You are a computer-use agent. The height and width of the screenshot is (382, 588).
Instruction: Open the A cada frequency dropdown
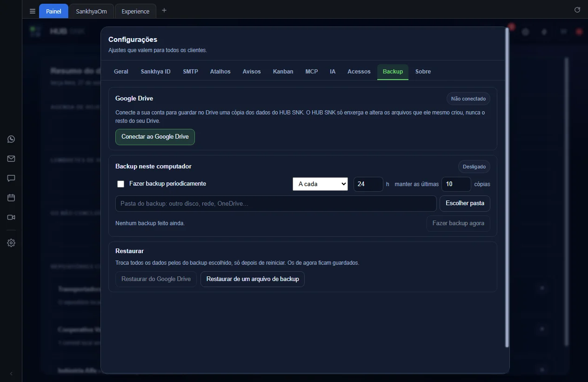320,184
